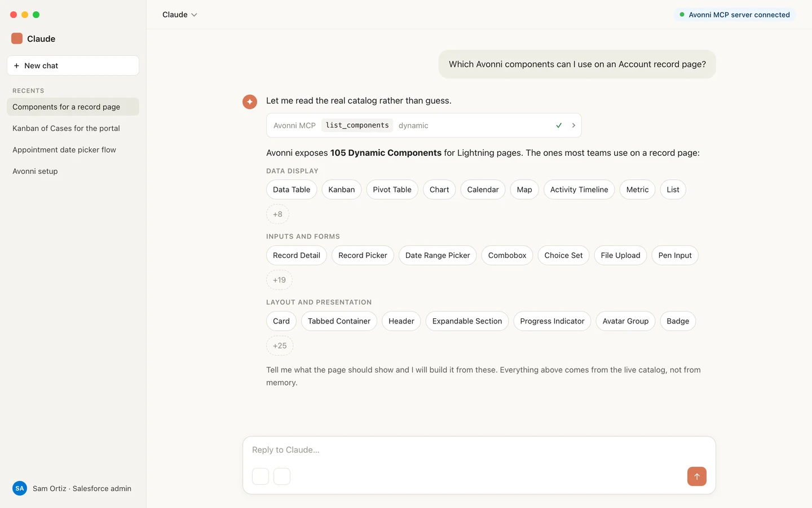Open Appointment date picker flow chat
The width and height of the screenshot is (812, 508).
tap(73, 150)
